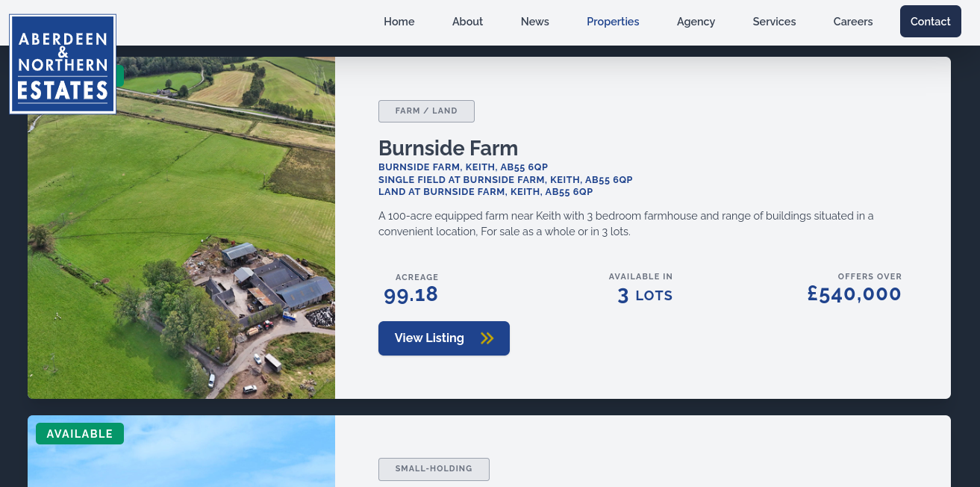Visit the Careers page
This screenshot has width=980, height=487.
852,22
